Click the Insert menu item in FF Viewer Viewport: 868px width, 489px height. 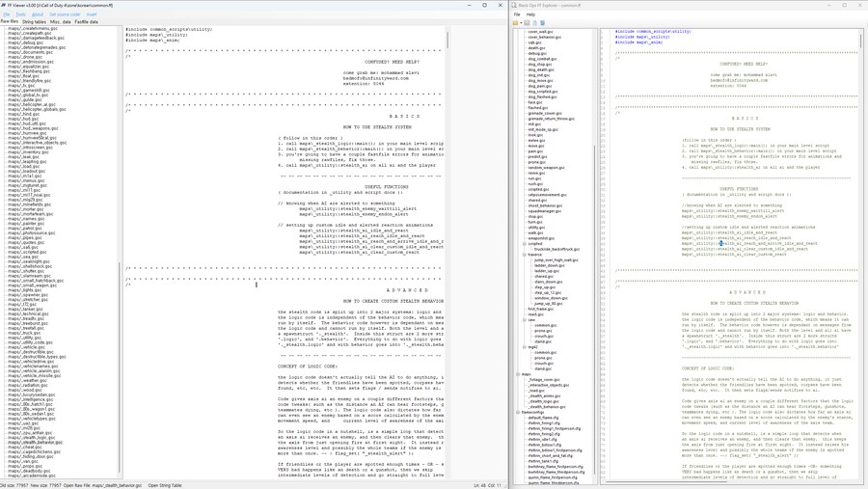click(92, 14)
